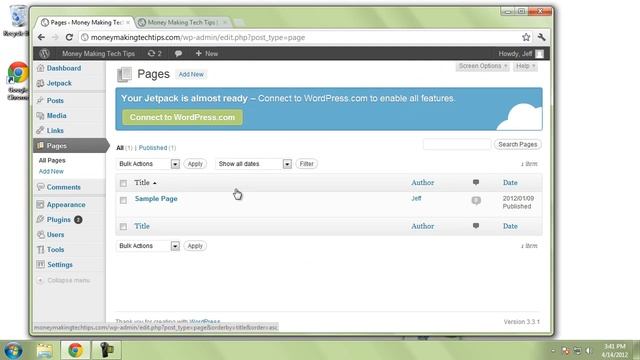
Task: Click Money Making Tech Tips site name
Action: click(98, 53)
